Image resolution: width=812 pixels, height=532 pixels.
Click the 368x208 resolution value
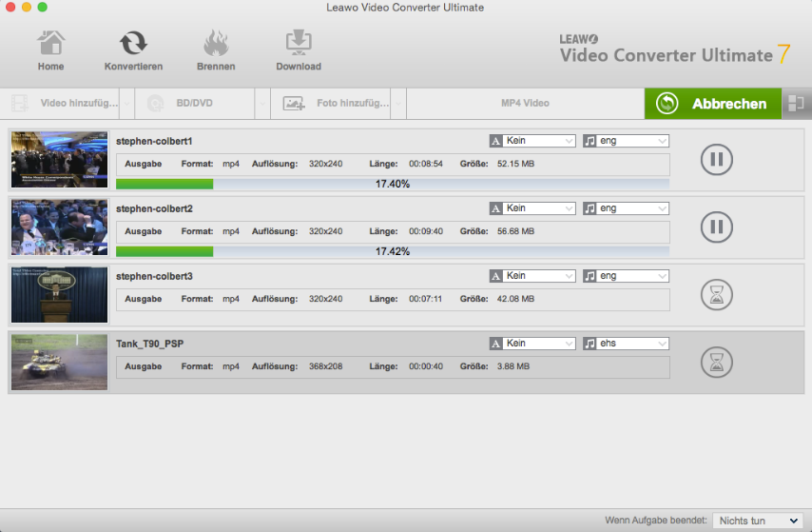pos(326,366)
